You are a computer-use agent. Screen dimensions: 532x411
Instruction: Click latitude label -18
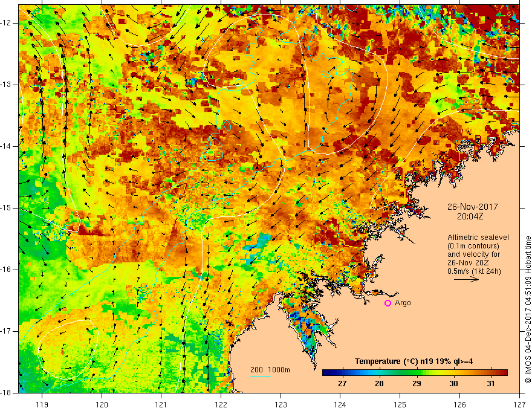pyautogui.click(x=7, y=393)
